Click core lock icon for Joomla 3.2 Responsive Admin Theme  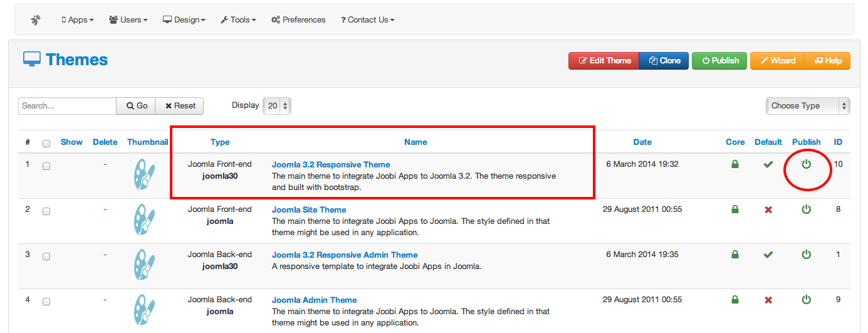click(735, 255)
